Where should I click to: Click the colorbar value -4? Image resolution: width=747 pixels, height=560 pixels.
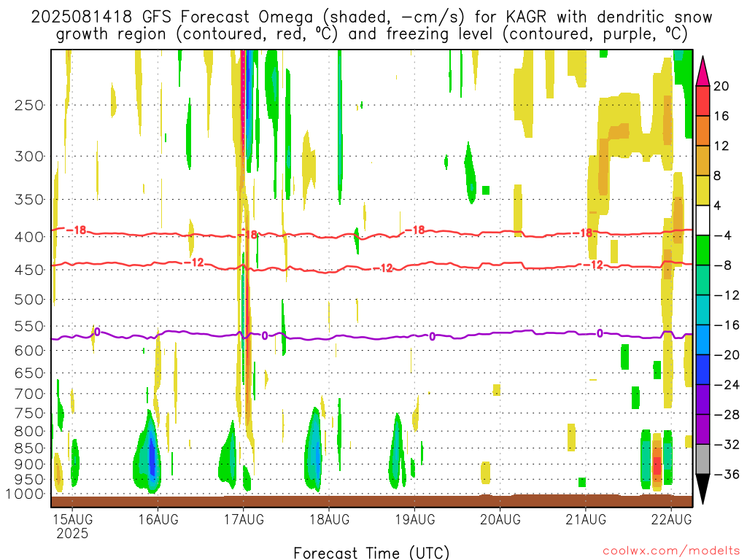[x=722, y=236]
